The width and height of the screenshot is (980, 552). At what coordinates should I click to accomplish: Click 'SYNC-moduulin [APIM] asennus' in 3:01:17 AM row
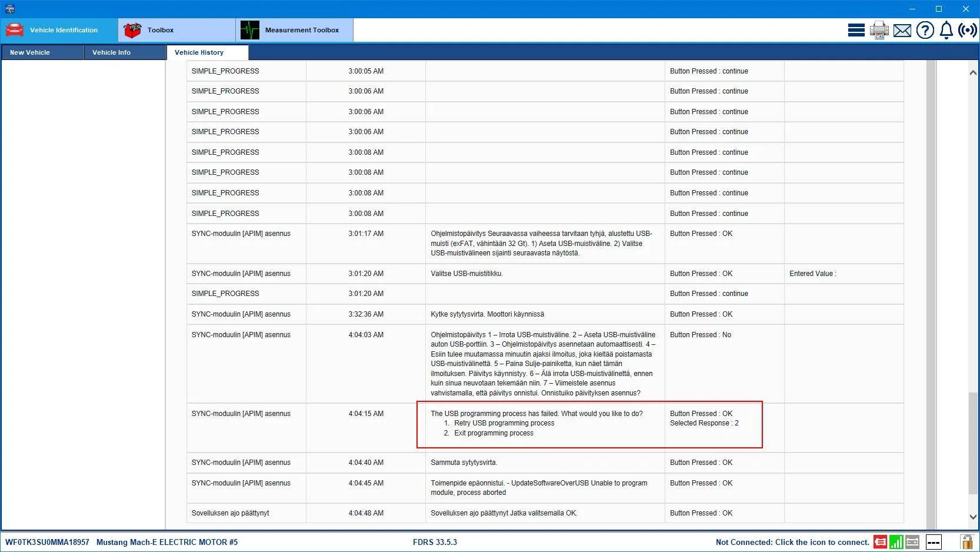coord(241,234)
